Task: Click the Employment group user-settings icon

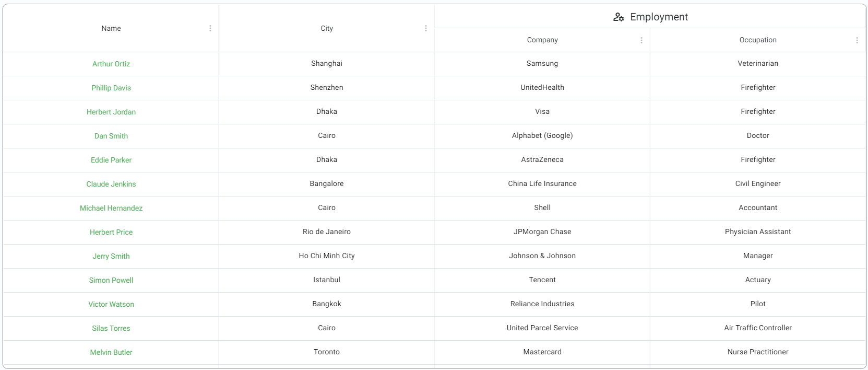Action: click(x=619, y=17)
